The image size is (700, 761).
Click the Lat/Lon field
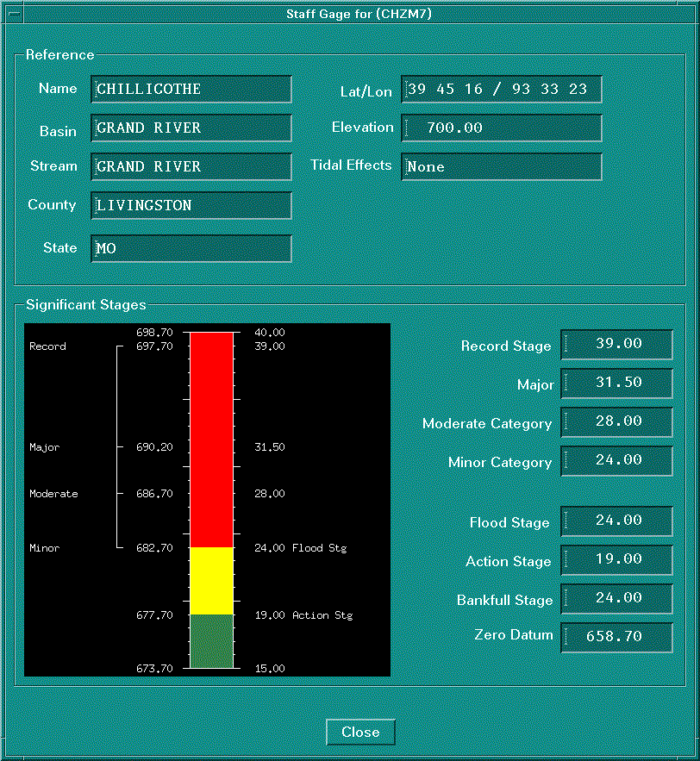pos(502,89)
